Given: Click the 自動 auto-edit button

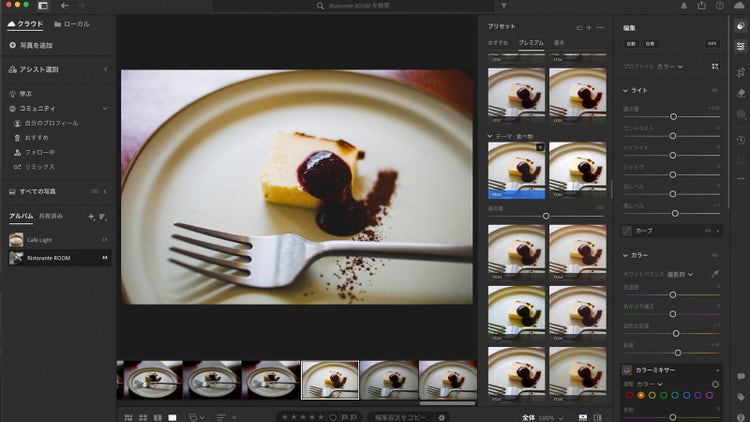Looking at the screenshot, I should coord(630,44).
